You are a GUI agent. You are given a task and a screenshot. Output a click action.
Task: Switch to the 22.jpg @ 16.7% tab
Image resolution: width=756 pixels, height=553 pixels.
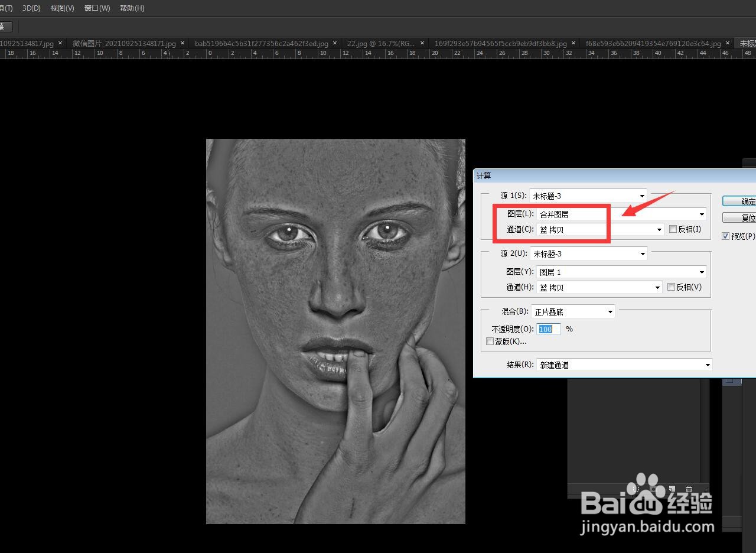[381, 44]
